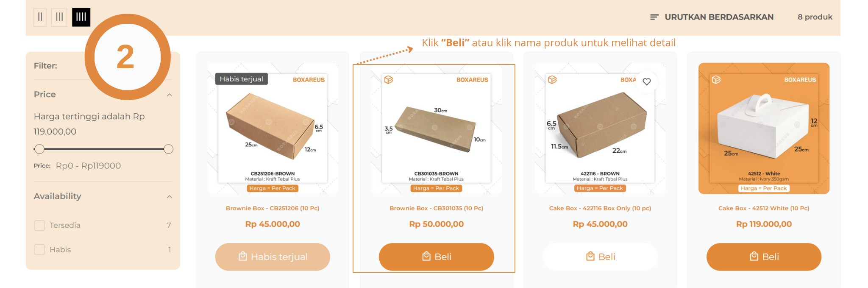Open the Brownie Box - CB251206 product link
Screen dimensions: 868x288
(273, 208)
